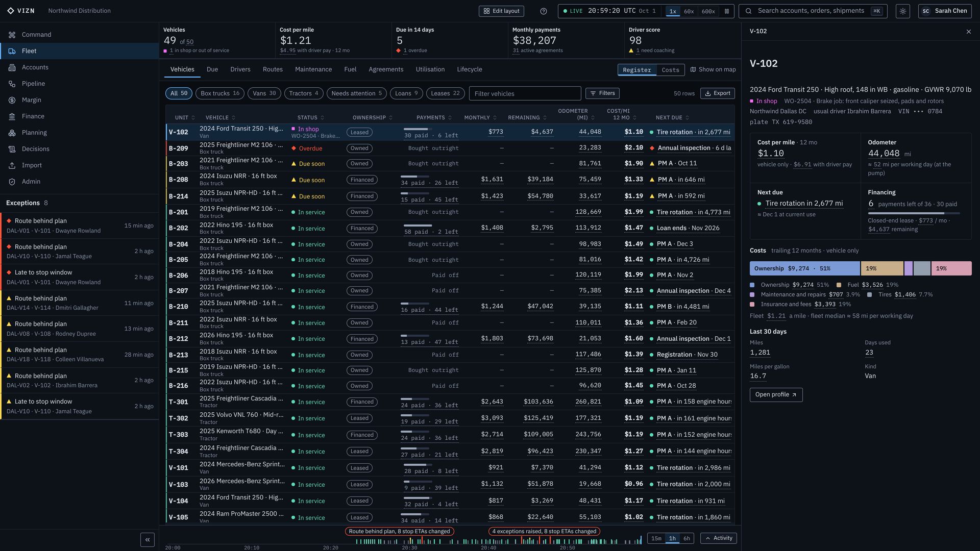Select the Accounts building icon
Screen dimensions: 980x551
click(x=12, y=67)
